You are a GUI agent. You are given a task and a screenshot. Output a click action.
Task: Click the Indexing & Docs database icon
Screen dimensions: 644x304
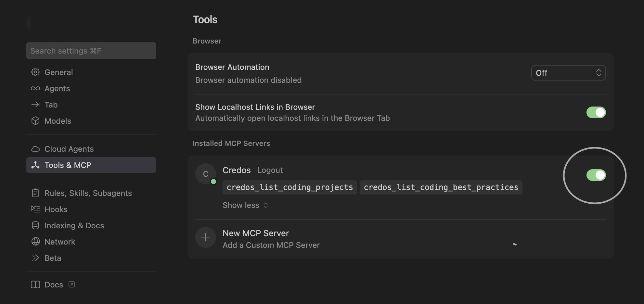36,225
